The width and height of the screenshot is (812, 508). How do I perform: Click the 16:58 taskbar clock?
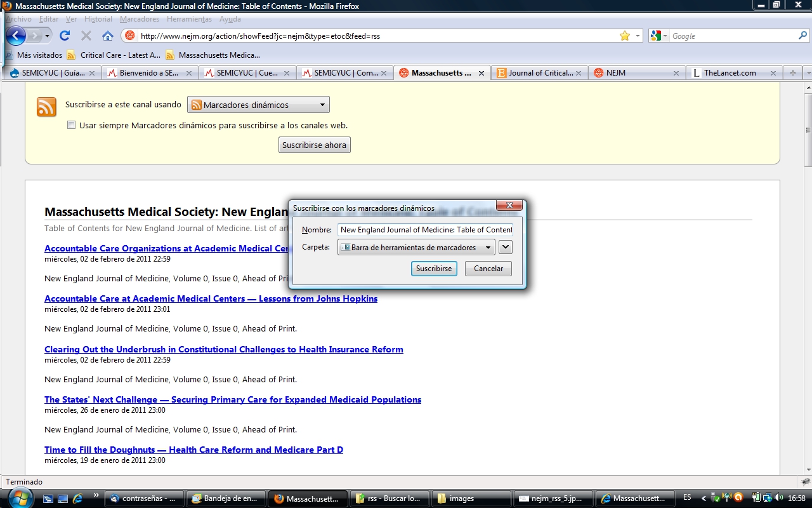click(797, 498)
